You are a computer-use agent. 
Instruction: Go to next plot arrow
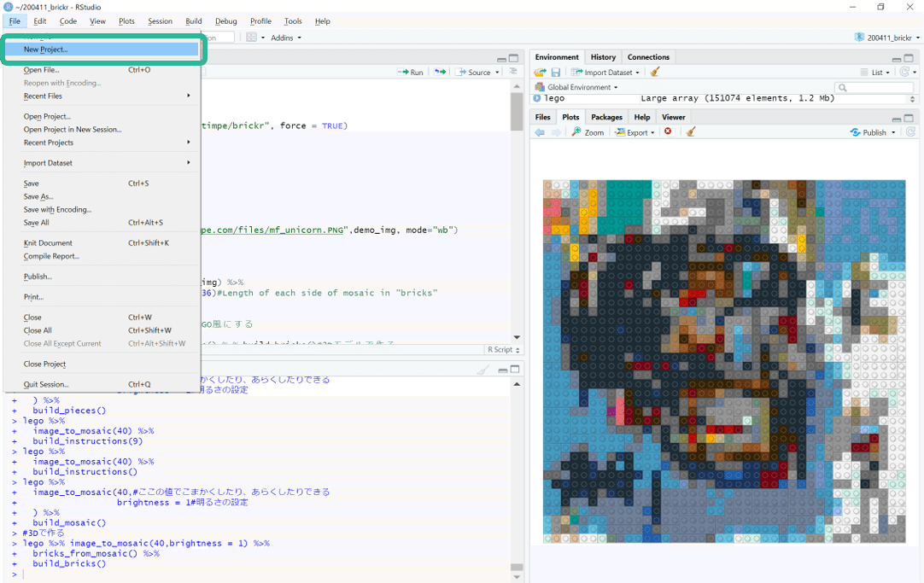click(556, 132)
